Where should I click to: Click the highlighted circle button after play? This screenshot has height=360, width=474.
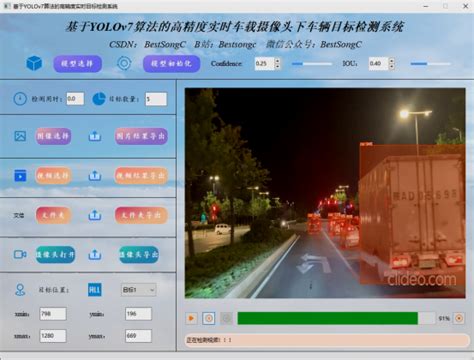click(209, 318)
